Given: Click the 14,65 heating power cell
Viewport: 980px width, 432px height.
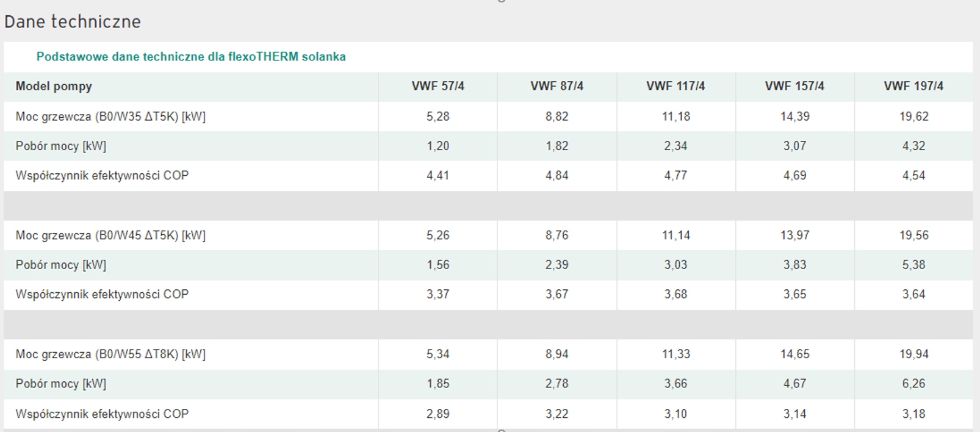Looking at the screenshot, I should click(x=794, y=355).
